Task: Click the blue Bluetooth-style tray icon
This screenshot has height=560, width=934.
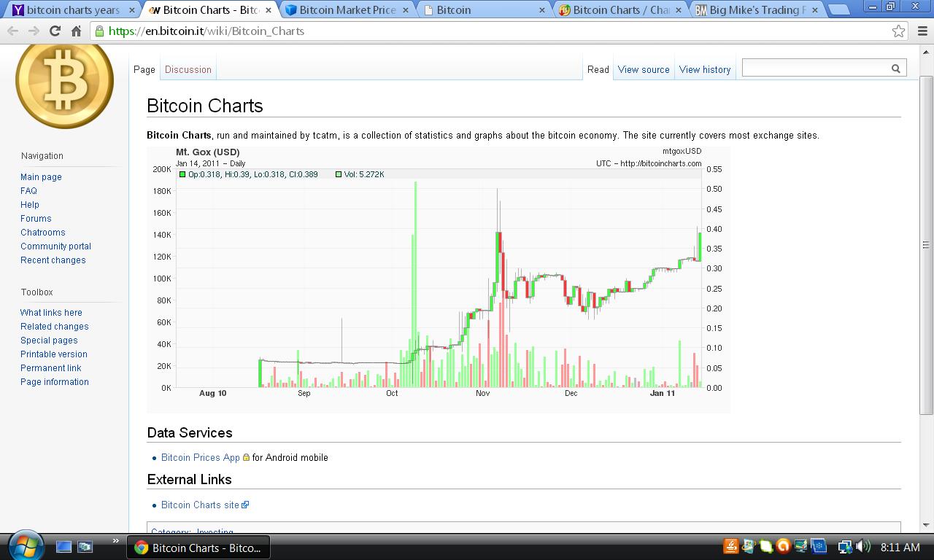Action: point(818,546)
